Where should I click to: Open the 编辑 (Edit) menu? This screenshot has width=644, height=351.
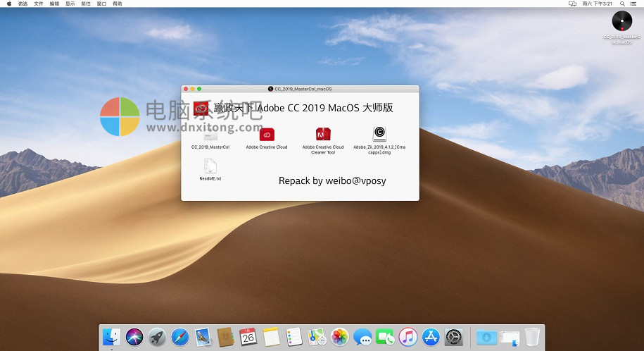(54, 4)
